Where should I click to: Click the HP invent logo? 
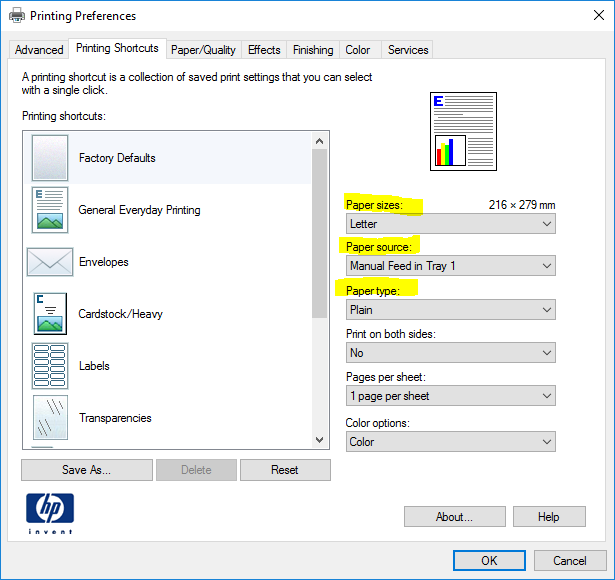tap(50, 514)
